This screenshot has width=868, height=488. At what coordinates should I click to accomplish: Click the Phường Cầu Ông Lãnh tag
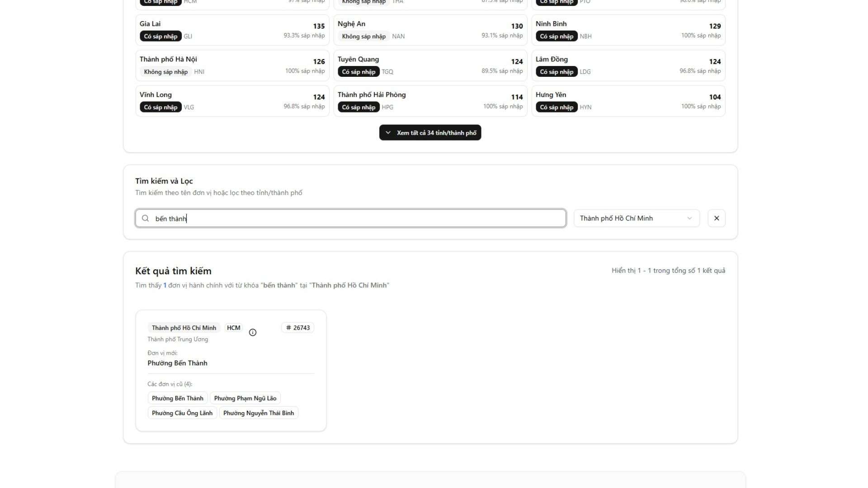pyautogui.click(x=182, y=413)
